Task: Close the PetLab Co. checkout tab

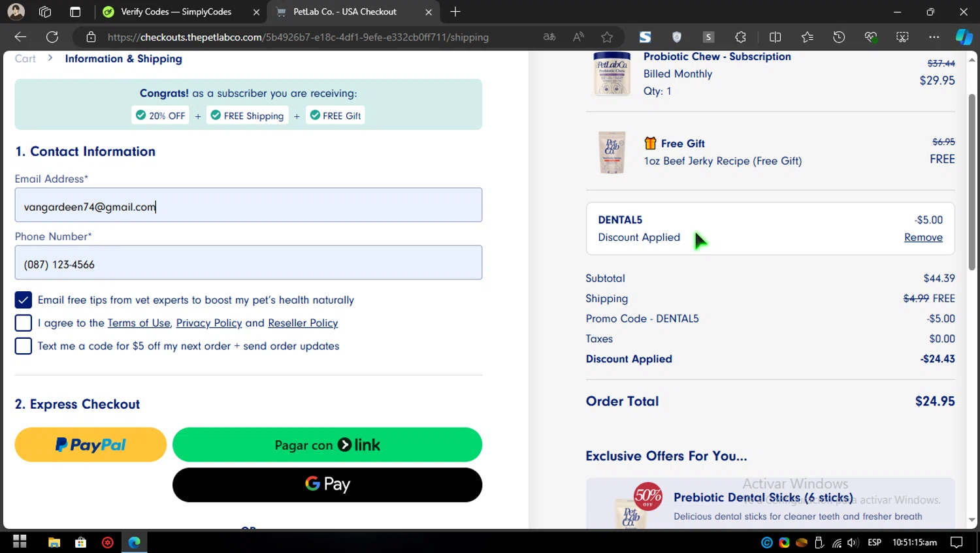Action: click(x=429, y=12)
